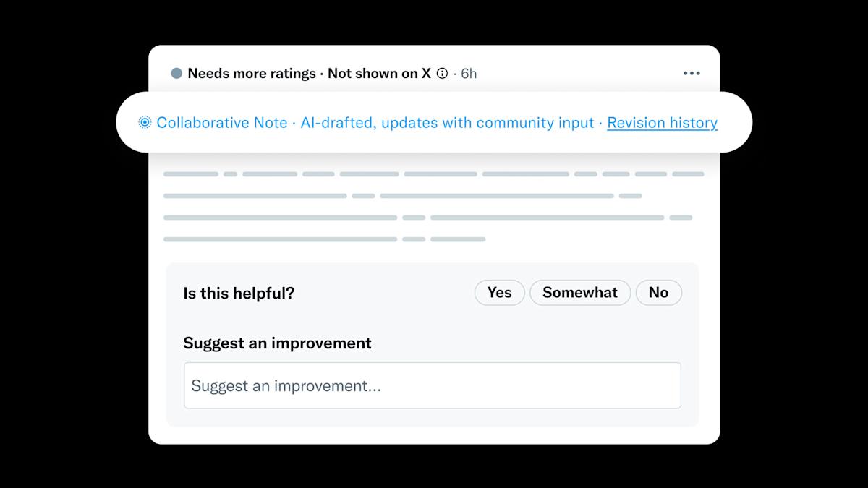
Task: Open the Revision history link
Action: [x=662, y=123]
